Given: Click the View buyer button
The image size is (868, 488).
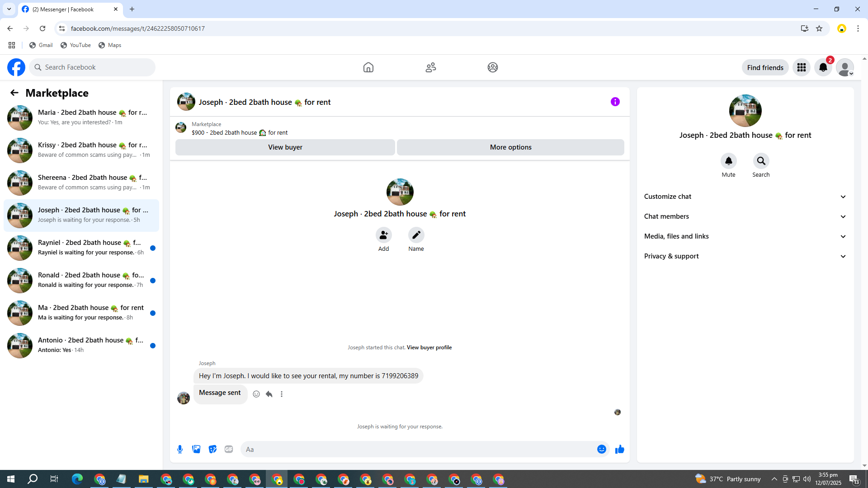Looking at the screenshot, I should pyautogui.click(x=285, y=147).
